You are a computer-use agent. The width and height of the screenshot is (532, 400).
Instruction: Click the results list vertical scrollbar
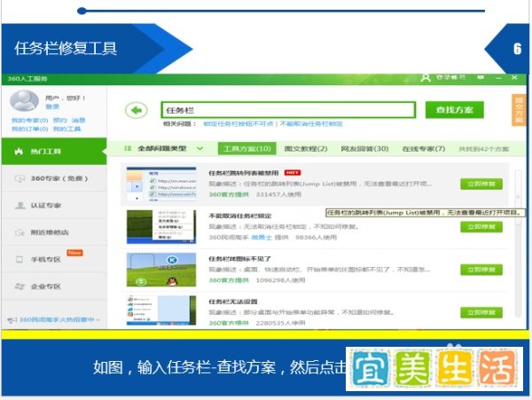click(x=518, y=243)
